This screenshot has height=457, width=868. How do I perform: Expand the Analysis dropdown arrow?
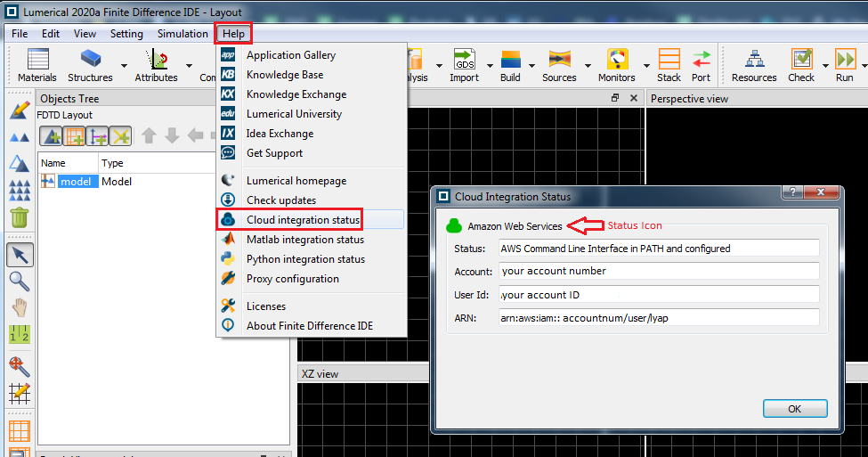point(439,65)
